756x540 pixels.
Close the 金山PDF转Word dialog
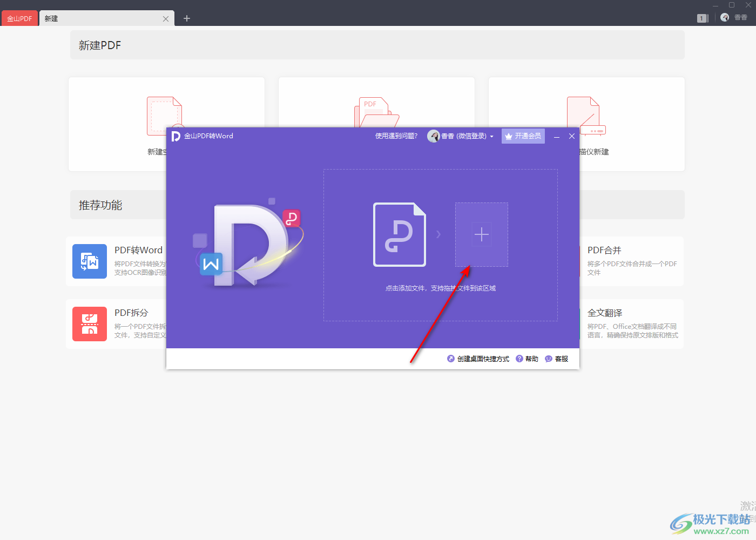(x=572, y=136)
